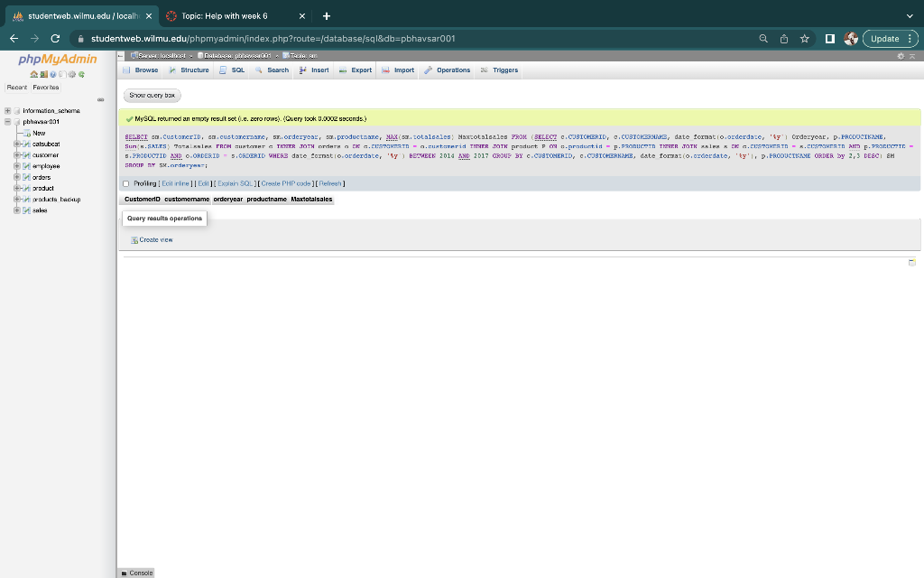Image resolution: width=924 pixels, height=578 pixels.
Task: Click the Refresh query link
Action: click(x=330, y=184)
